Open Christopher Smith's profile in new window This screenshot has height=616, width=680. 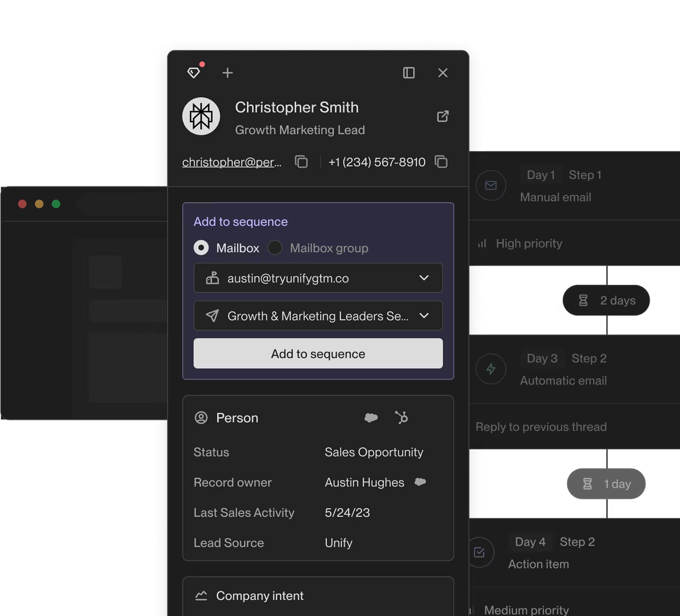tap(442, 116)
